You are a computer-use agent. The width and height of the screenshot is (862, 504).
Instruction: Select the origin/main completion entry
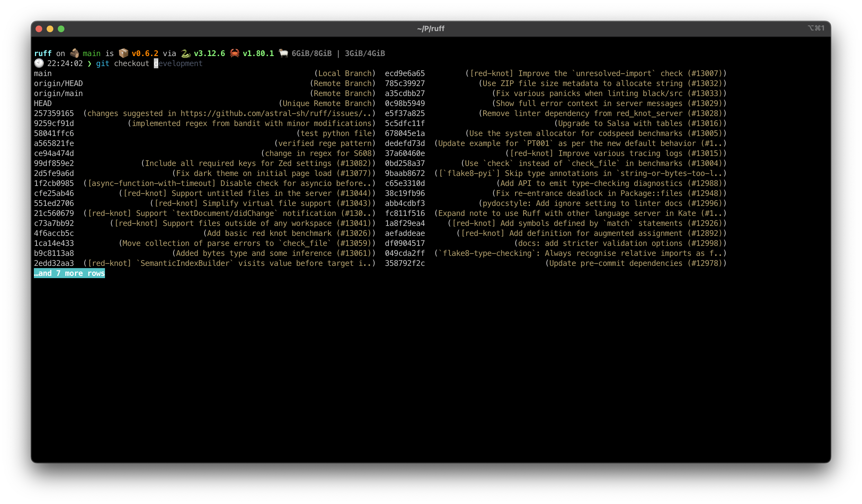click(x=58, y=93)
